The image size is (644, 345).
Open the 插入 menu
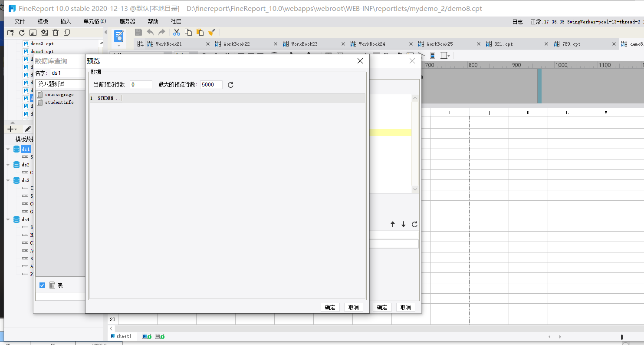pos(66,21)
